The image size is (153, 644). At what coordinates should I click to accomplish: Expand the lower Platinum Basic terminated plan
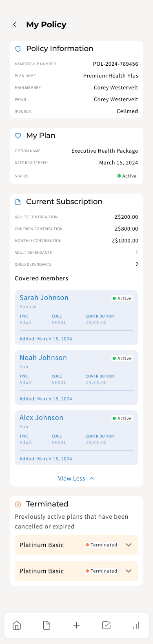129,571
